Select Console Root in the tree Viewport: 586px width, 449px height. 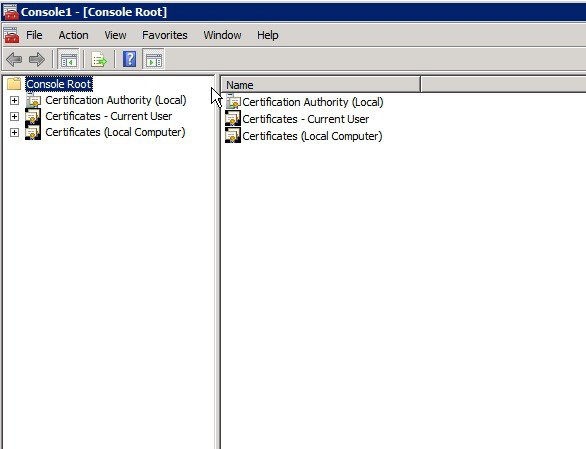[59, 84]
